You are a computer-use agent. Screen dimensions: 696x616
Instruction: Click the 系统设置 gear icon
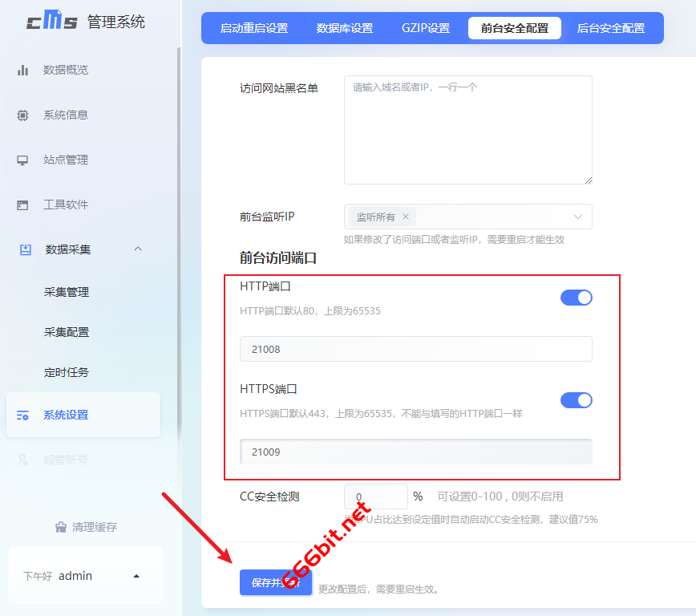coord(23,415)
